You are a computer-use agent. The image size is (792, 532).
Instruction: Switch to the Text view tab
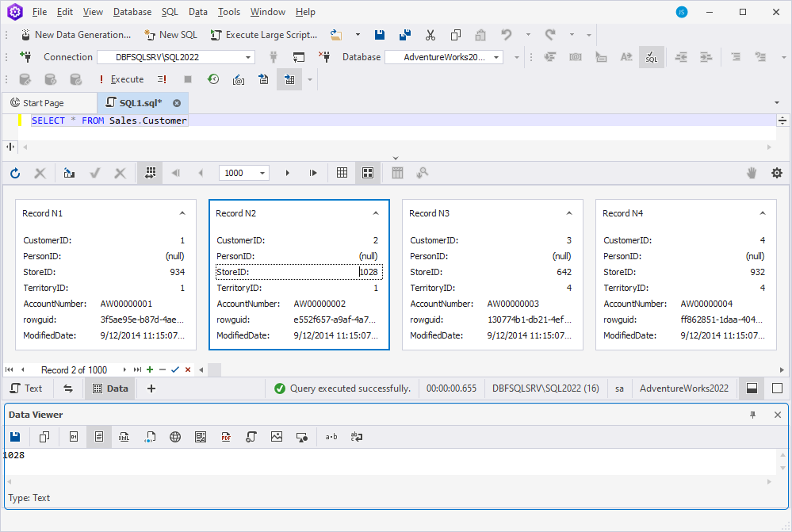pos(26,388)
